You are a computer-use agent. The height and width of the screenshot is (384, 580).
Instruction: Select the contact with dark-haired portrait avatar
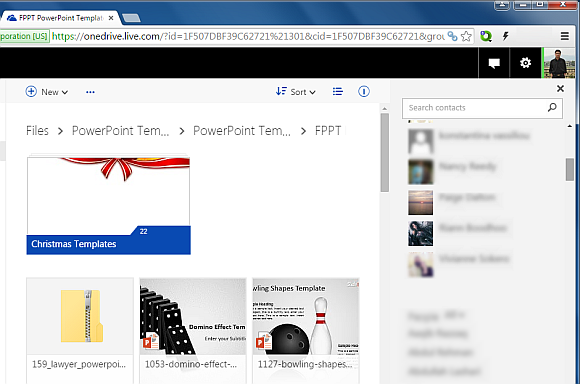coord(421,233)
